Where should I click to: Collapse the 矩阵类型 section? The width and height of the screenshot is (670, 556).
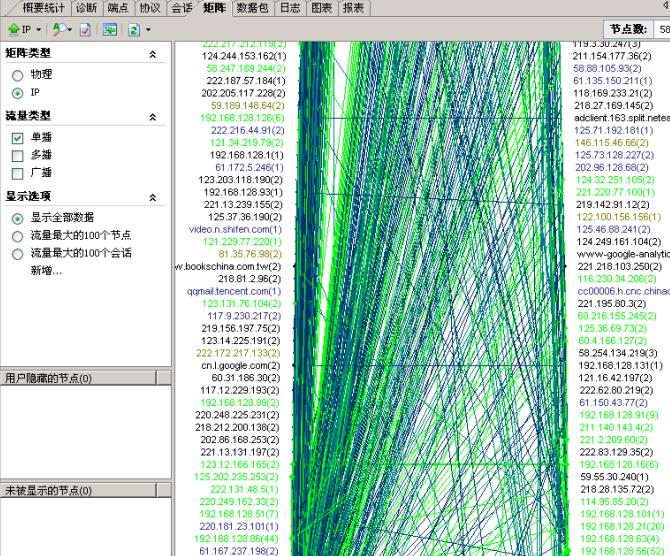[x=152, y=54]
